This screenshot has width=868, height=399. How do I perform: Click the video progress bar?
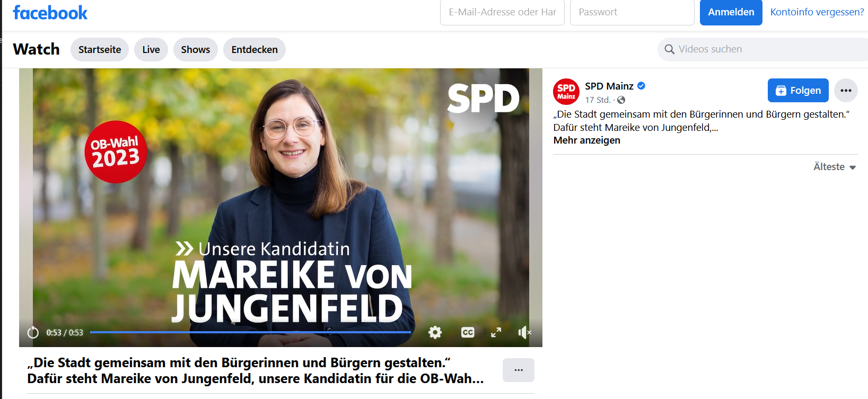click(250, 332)
